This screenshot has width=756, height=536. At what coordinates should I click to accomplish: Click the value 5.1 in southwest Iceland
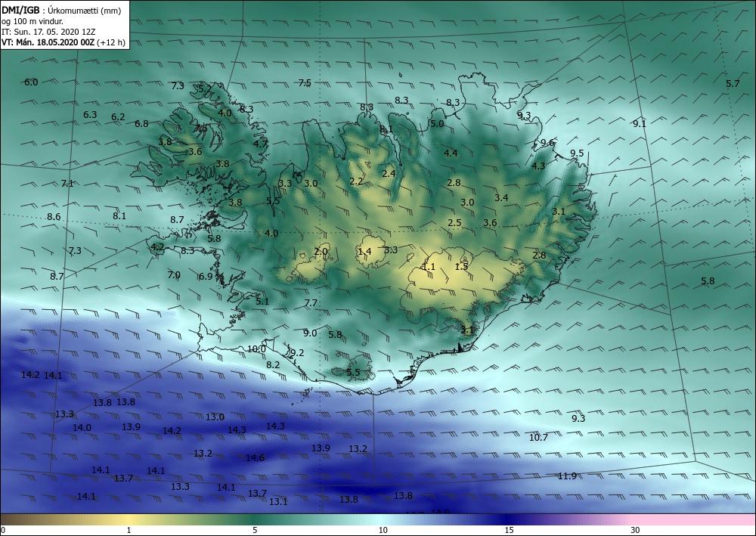point(262,302)
